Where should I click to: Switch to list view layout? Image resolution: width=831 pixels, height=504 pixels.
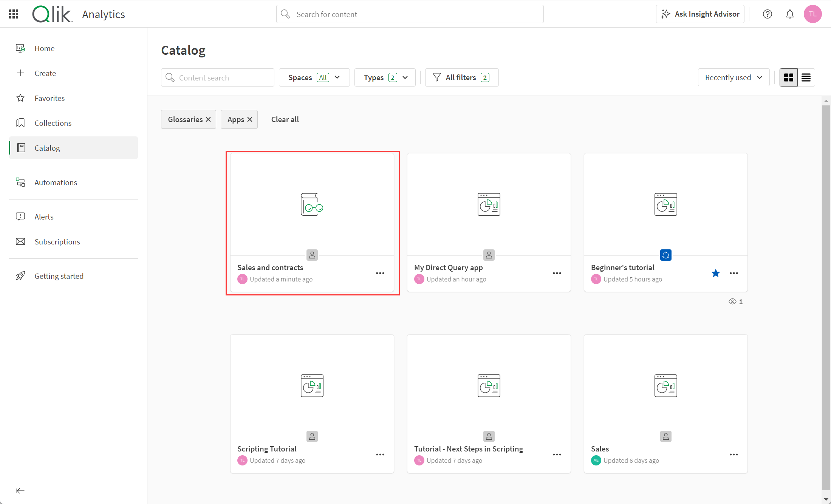click(x=806, y=77)
